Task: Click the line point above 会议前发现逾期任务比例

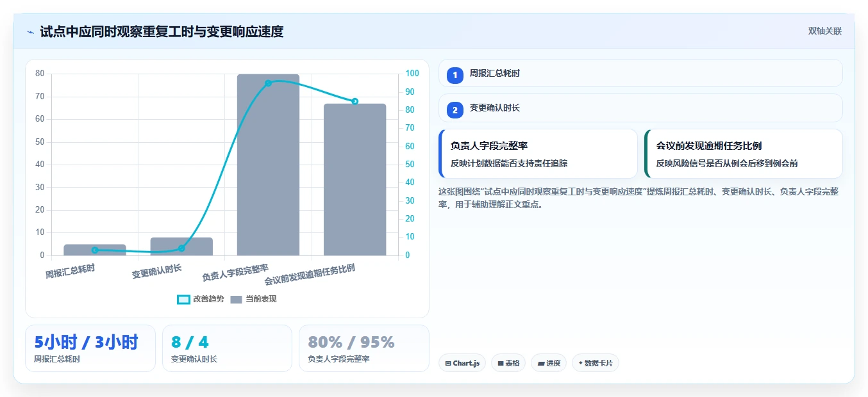Action: (355, 101)
